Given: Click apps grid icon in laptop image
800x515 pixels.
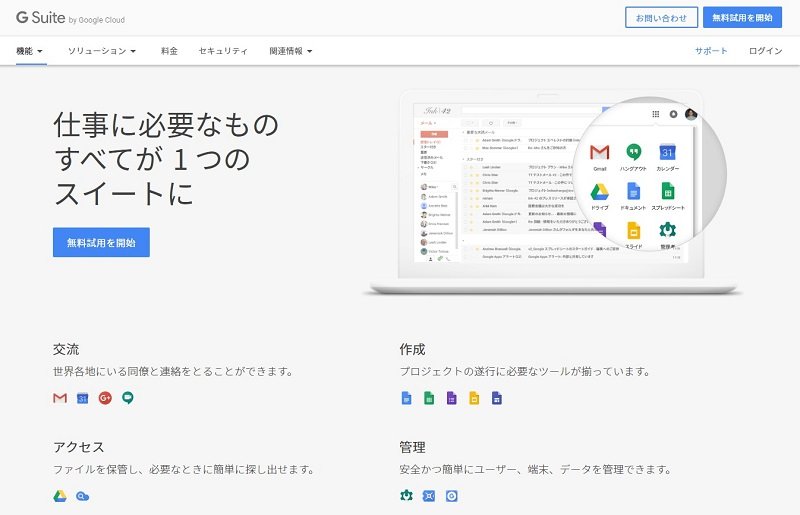Looking at the screenshot, I should tap(656, 114).
